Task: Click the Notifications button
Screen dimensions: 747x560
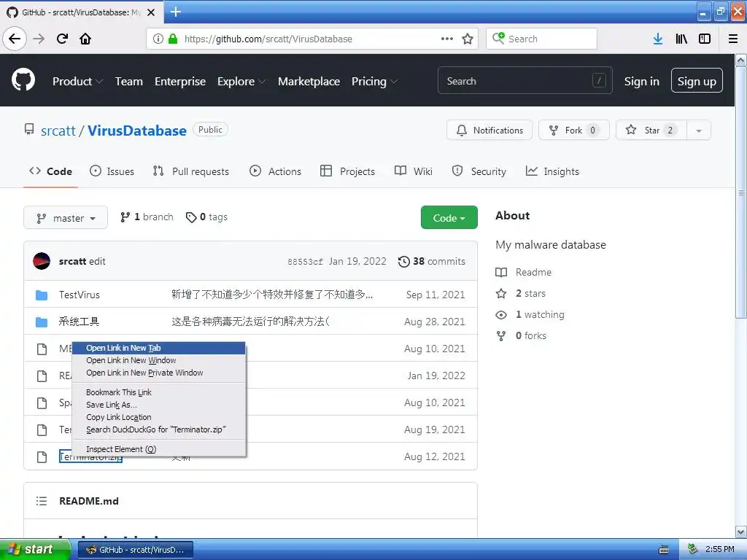Action: click(489, 130)
